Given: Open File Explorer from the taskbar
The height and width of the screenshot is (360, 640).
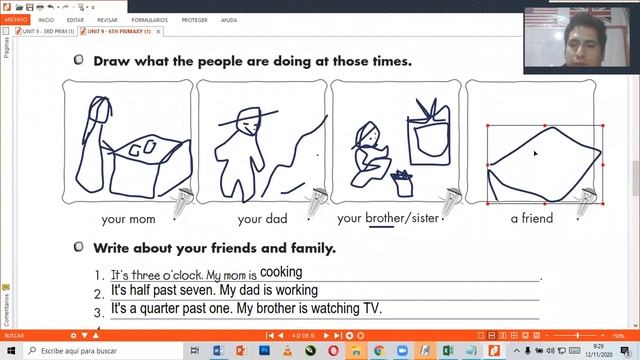Looking at the screenshot, I should [x=356, y=351].
